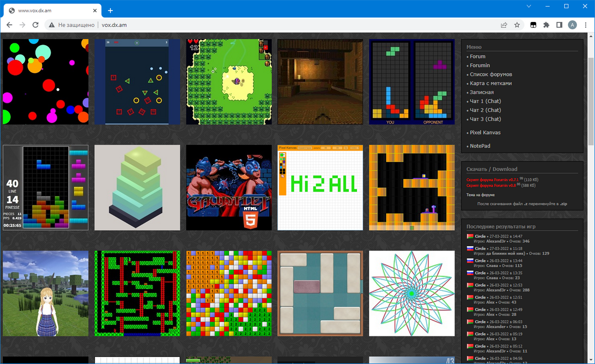Open the Extensions puzzle-piece icon

(546, 25)
